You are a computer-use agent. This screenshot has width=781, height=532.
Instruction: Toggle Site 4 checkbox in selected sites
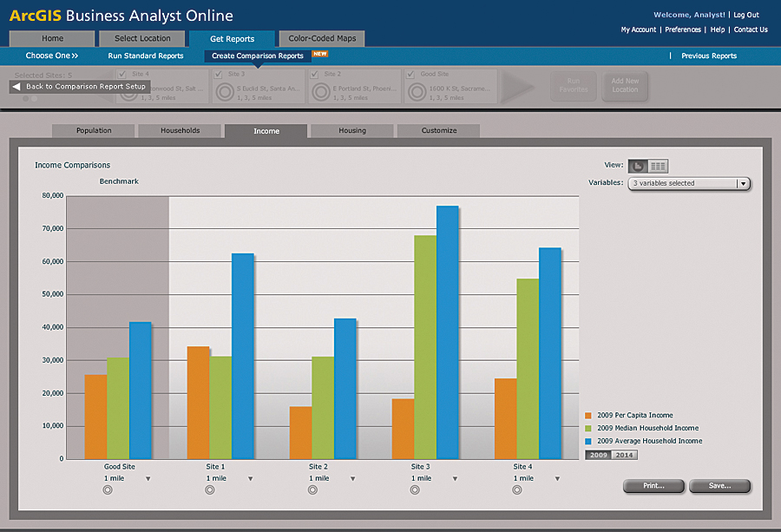coord(121,75)
